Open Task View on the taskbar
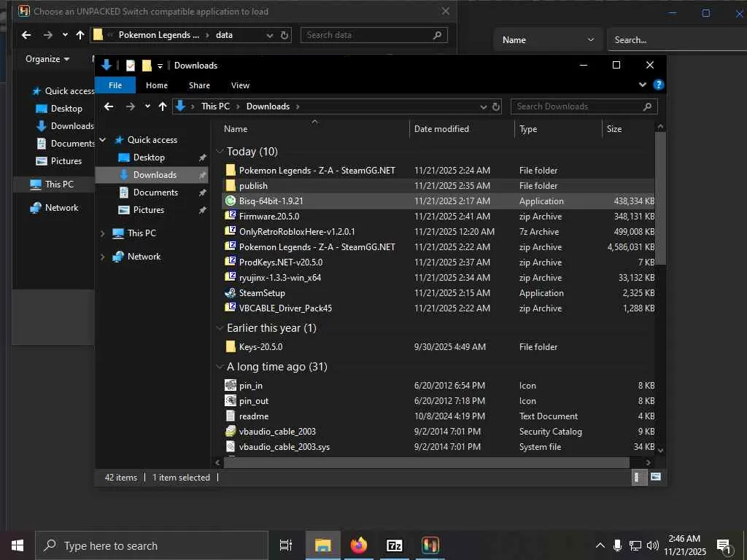The image size is (747, 560). pyautogui.click(x=286, y=545)
